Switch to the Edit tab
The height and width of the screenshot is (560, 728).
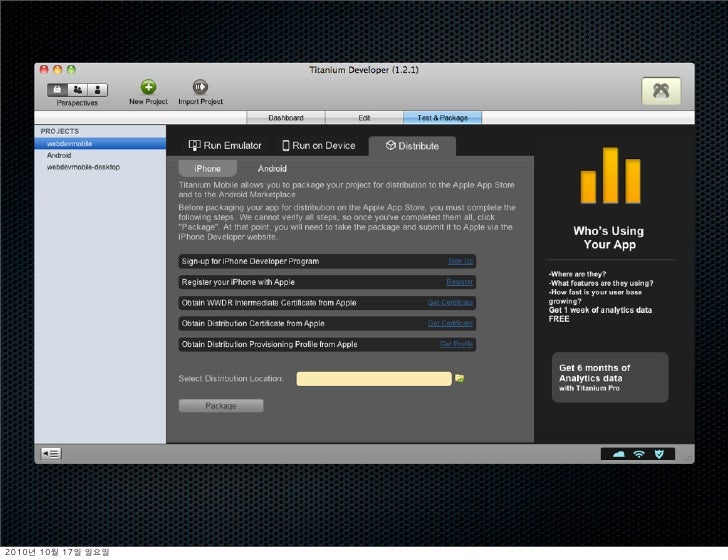(364, 118)
